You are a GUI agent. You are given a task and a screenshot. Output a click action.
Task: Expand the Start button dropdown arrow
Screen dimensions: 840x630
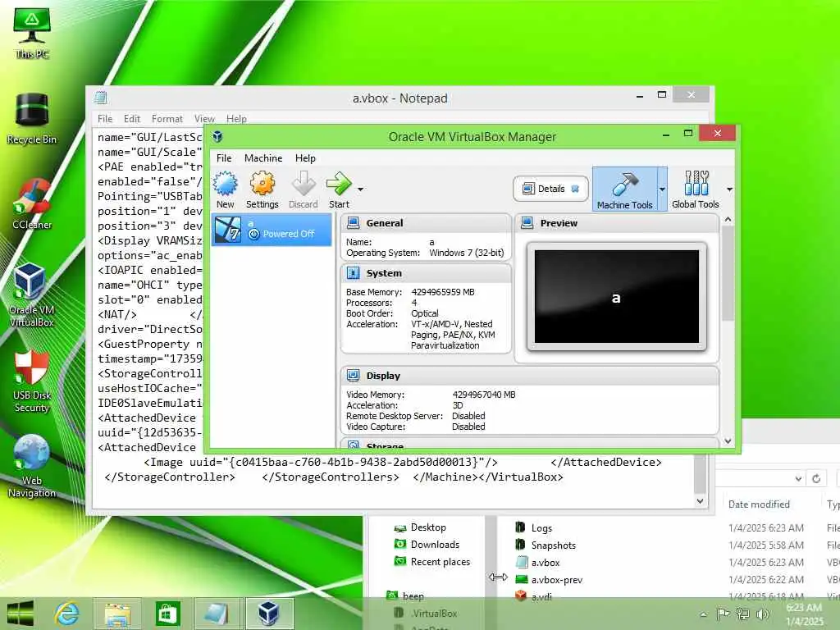(x=361, y=189)
